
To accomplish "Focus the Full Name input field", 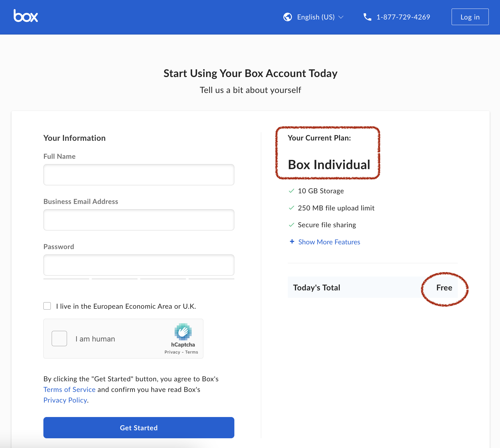I will (139, 175).
